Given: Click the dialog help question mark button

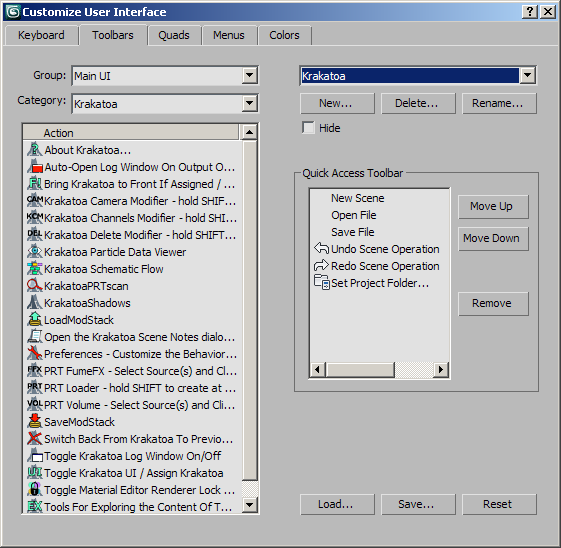Looking at the screenshot, I should point(530,12).
